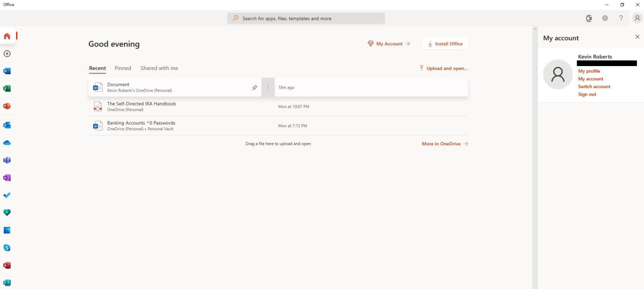644x289 pixels.
Task: Launch Publisher from the sidebar
Action: [x=7, y=283]
